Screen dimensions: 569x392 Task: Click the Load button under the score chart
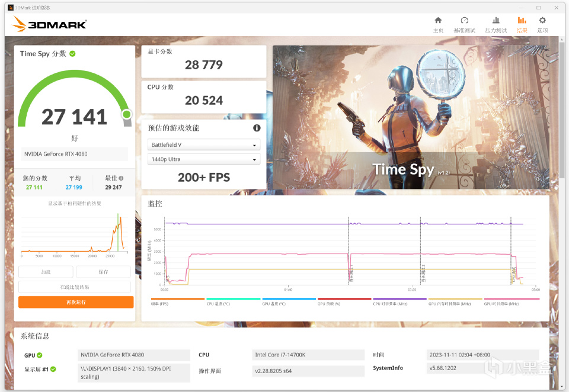pos(46,272)
